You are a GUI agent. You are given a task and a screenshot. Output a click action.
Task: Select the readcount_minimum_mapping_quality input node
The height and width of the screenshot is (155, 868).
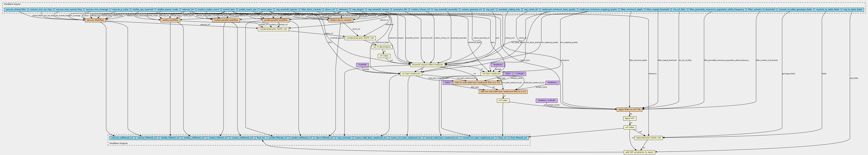point(598,10)
